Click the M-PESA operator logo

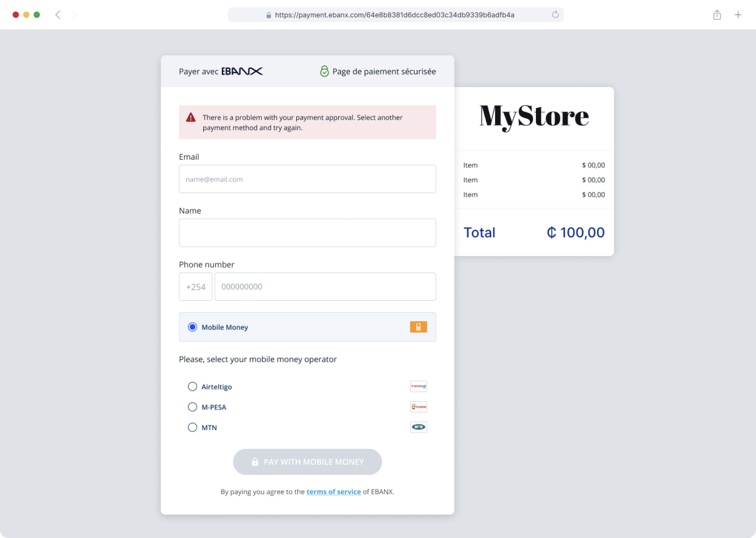(418, 407)
